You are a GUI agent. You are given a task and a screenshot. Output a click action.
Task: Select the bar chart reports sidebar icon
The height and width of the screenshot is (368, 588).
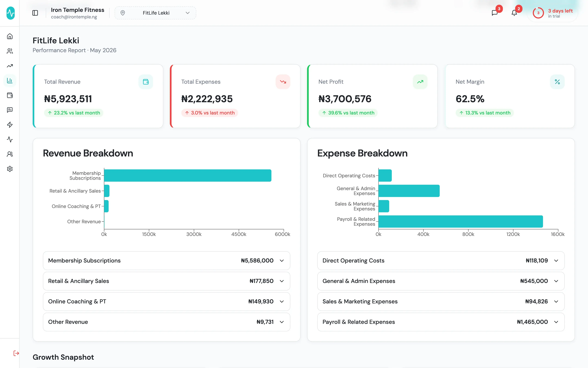[10, 81]
